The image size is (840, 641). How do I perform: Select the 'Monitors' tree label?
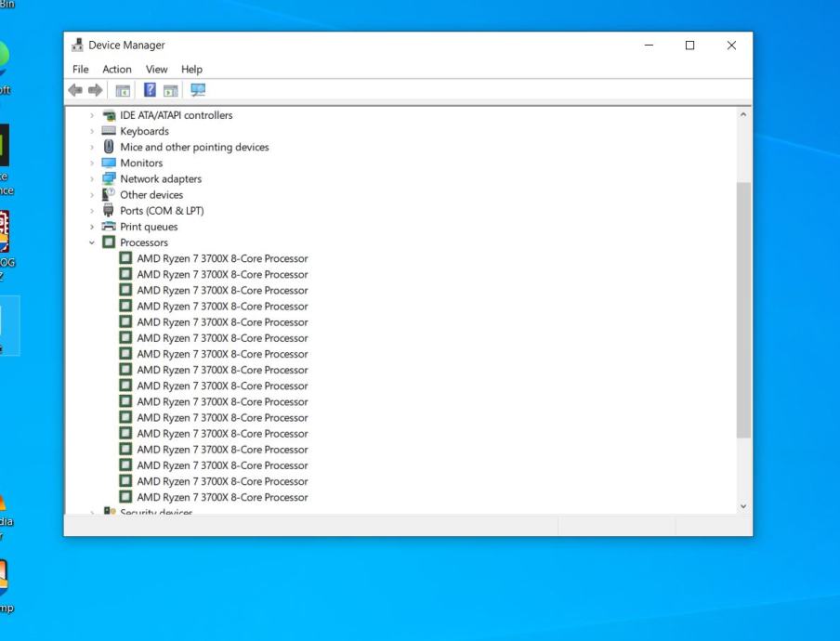click(x=141, y=163)
